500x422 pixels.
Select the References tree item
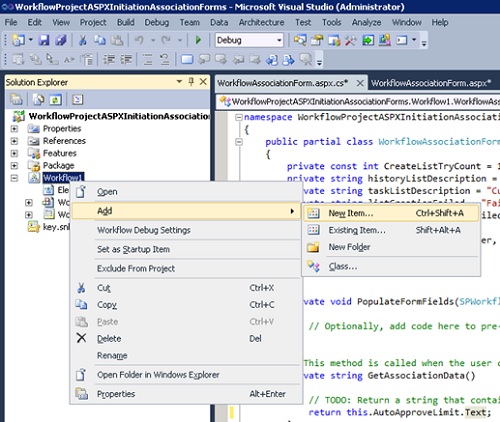coord(64,141)
